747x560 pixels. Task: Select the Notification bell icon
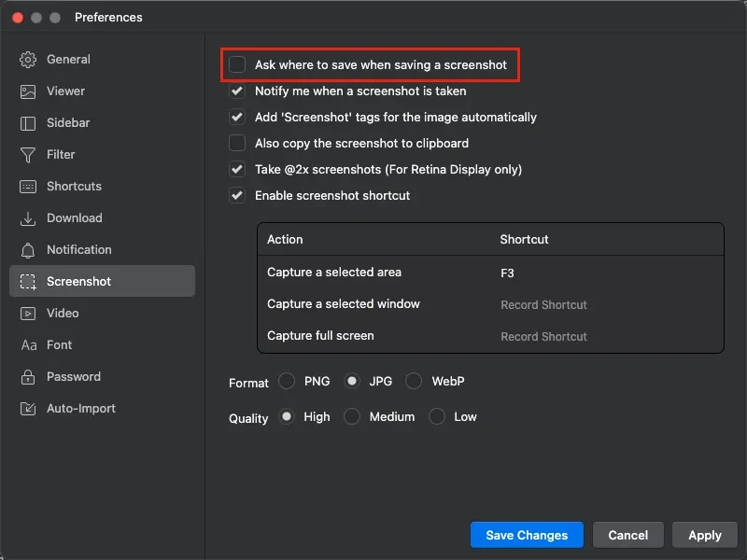(x=28, y=250)
